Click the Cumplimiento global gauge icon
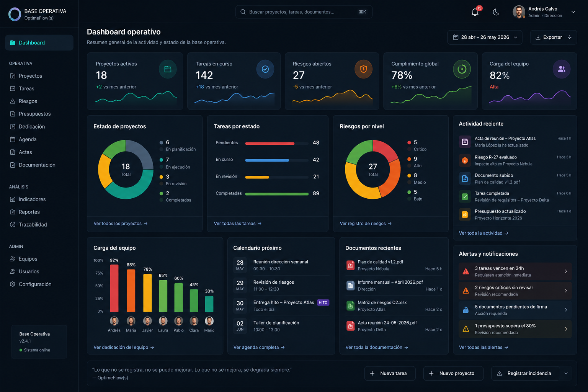Viewport: 588px width, 392px height. 462,69
